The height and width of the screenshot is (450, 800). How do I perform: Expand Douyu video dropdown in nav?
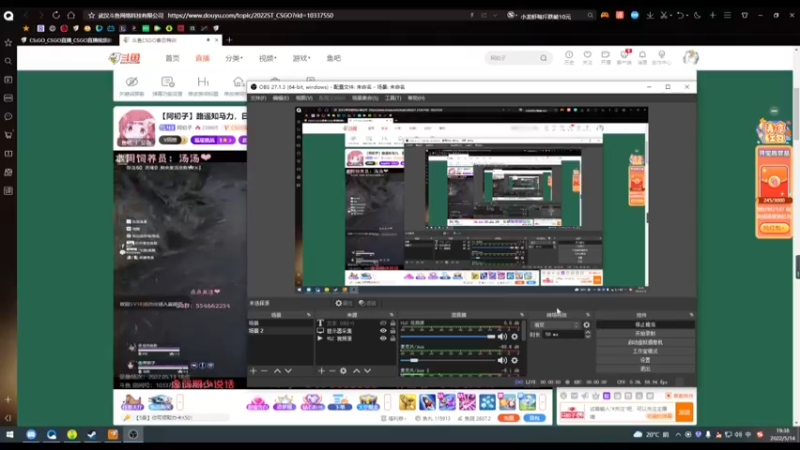click(x=267, y=58)
